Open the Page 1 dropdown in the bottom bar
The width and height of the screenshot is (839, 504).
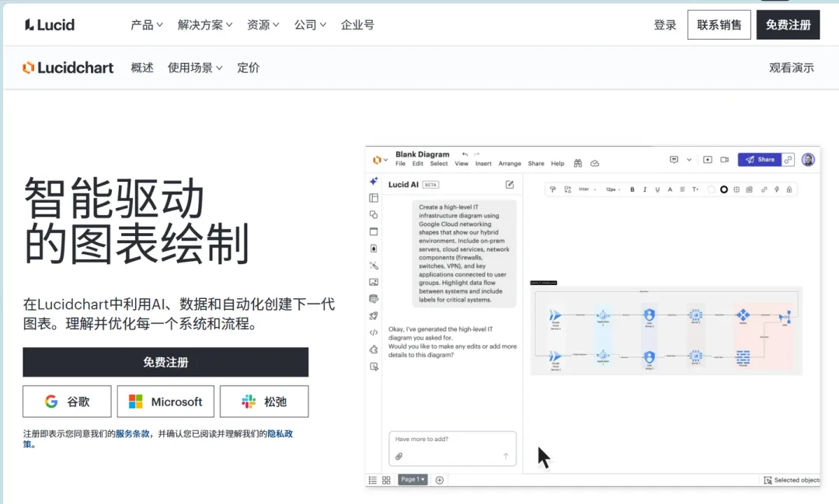pyautogui.click(x=413, y=479)
